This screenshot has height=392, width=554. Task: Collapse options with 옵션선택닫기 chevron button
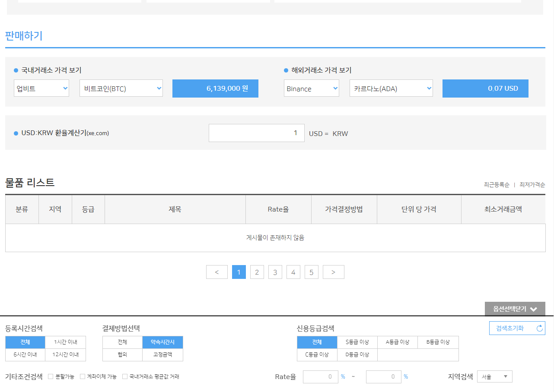515,309
